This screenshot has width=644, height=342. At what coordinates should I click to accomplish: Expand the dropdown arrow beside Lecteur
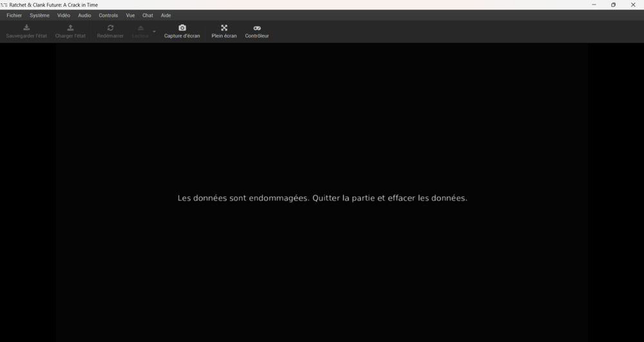154,32
